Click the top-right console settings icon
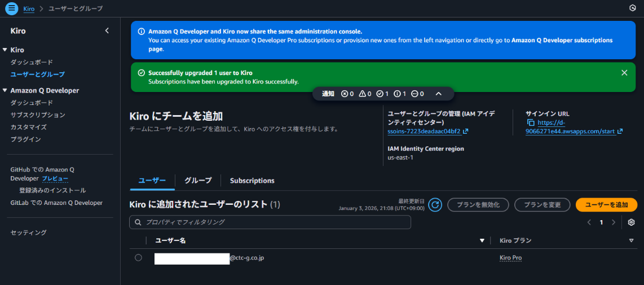The image size is (644, 285). 633,8
